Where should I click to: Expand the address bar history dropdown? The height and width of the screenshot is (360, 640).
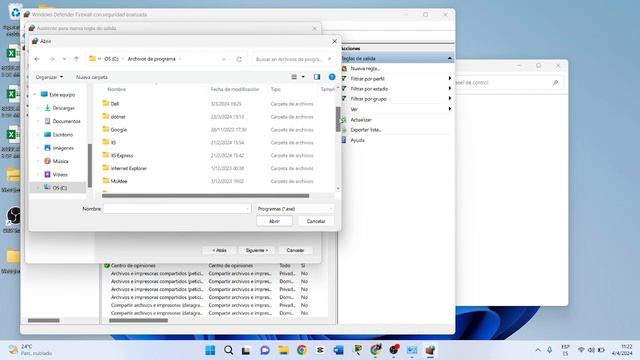(224, 59)
